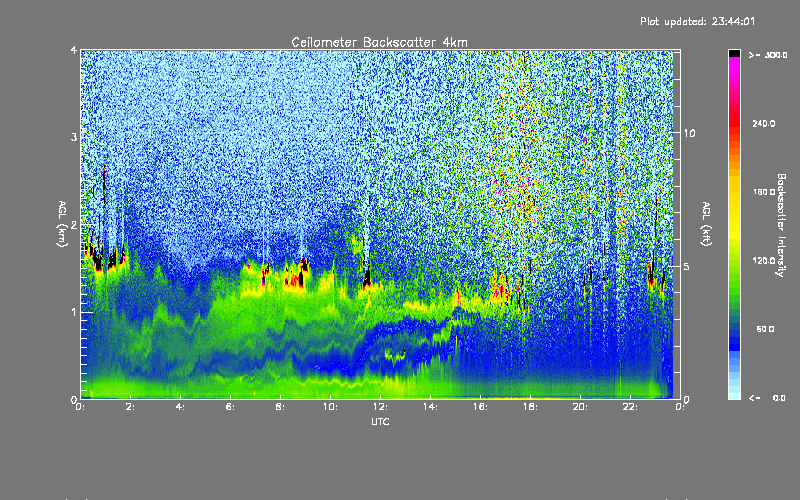
Task: Click the '16:' UTC hour tick label
Action: 480,407
